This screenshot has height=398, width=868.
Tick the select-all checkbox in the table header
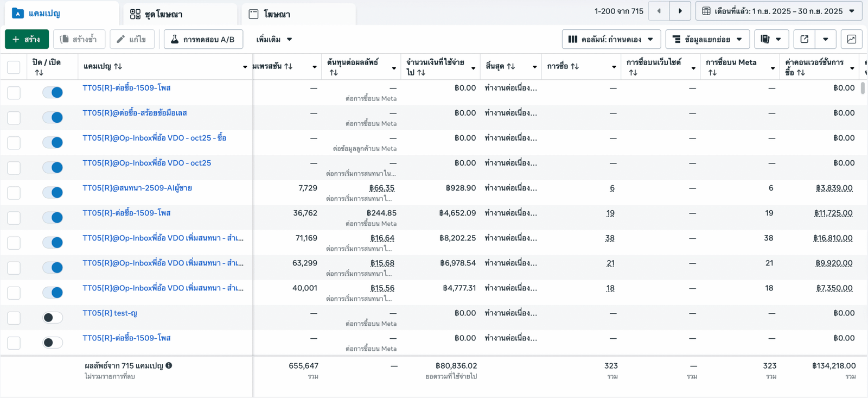coord(14,67)
